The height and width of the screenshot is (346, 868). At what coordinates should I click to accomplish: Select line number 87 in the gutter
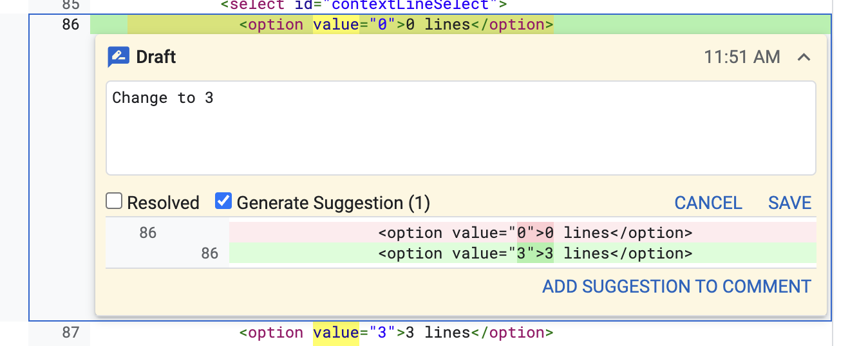pos(71,332)
